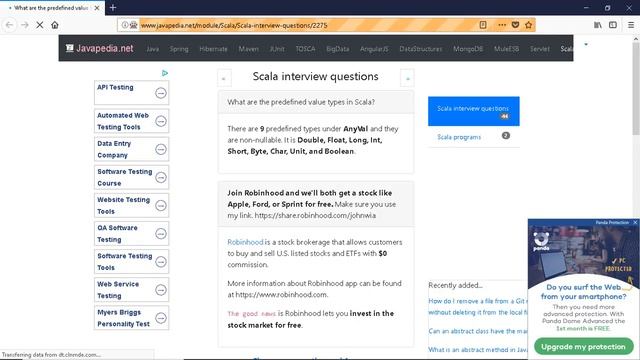Screen dimensions: 640x360
Task: Select Scala interview questions sidebar item
Action: coord(473,111)
